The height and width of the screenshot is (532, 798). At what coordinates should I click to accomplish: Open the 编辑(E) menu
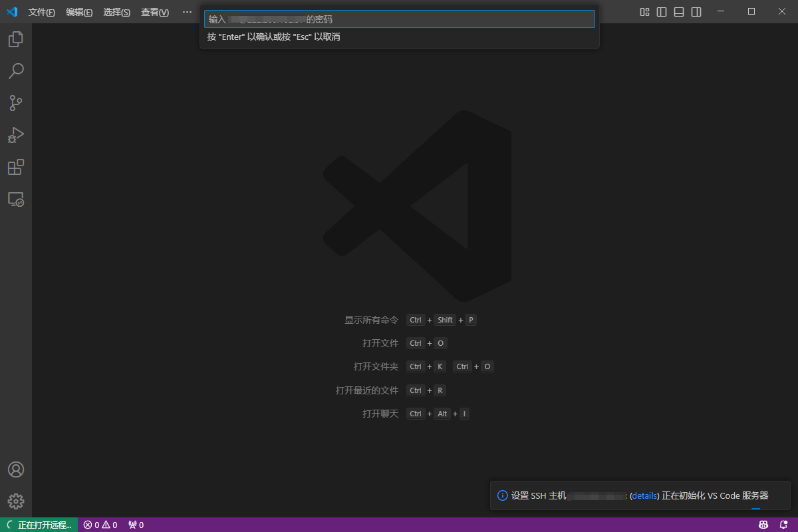click(79, 12)
